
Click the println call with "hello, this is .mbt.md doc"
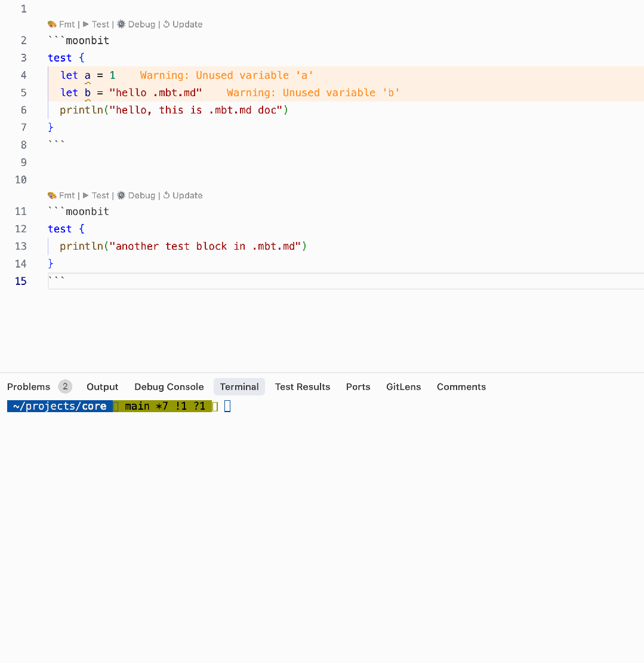(174, 110)
